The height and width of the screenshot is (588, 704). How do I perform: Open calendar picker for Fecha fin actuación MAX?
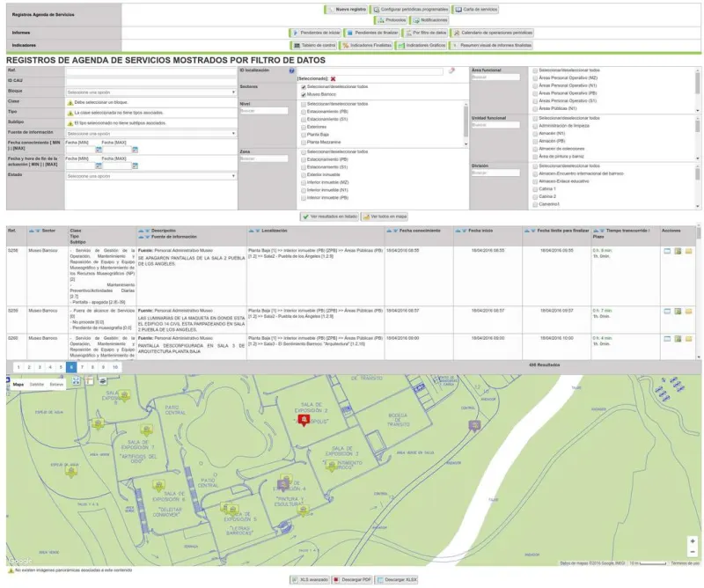(x=135, y=166)
